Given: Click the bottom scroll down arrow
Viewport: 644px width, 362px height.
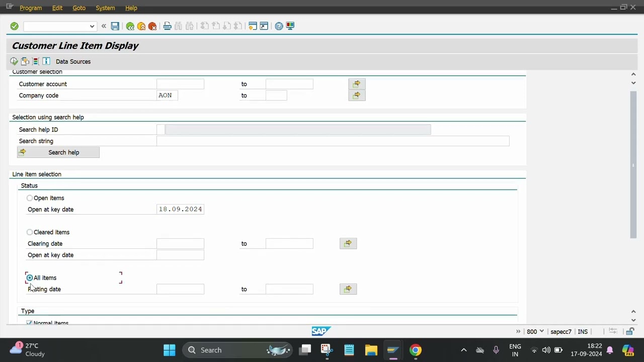Looking at the screenshot, I should click(633, 320).
